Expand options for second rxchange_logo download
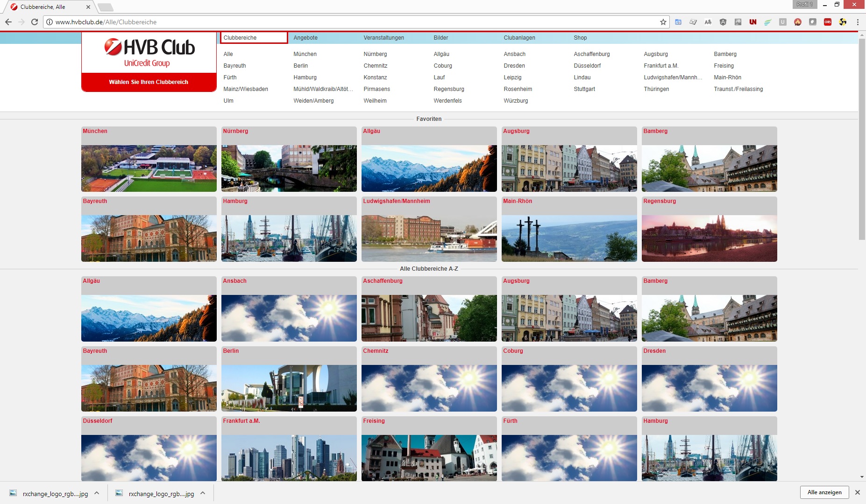The image size is (866, 504). point(203,493)
